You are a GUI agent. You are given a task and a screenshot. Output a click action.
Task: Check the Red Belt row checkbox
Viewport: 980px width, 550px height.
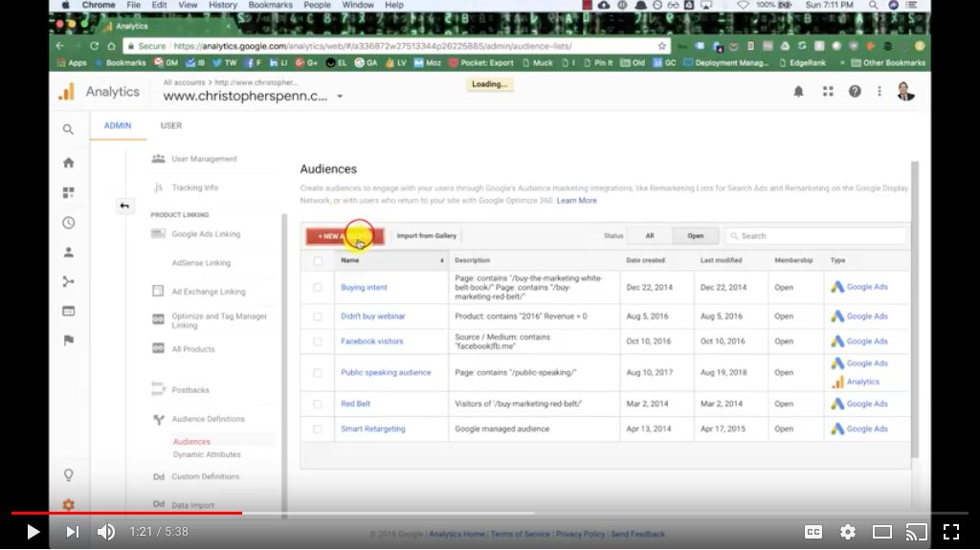[318, 404]
